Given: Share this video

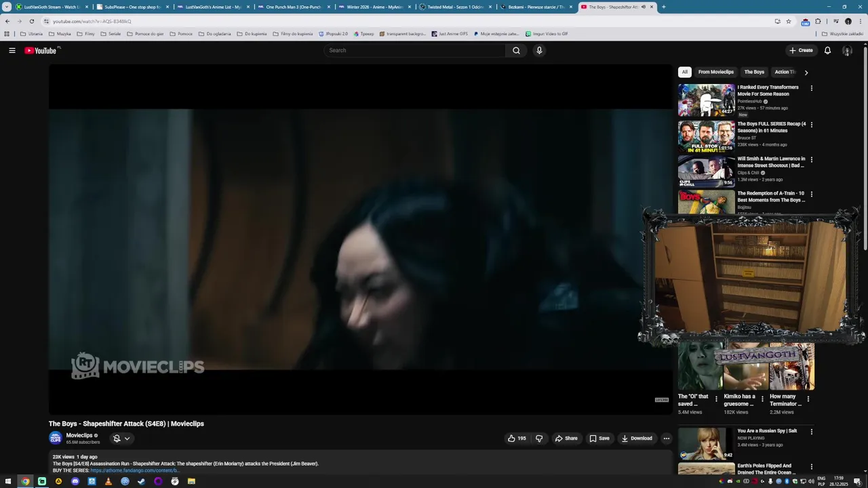Looking at the screenshot, I should [x=566, y=439].
